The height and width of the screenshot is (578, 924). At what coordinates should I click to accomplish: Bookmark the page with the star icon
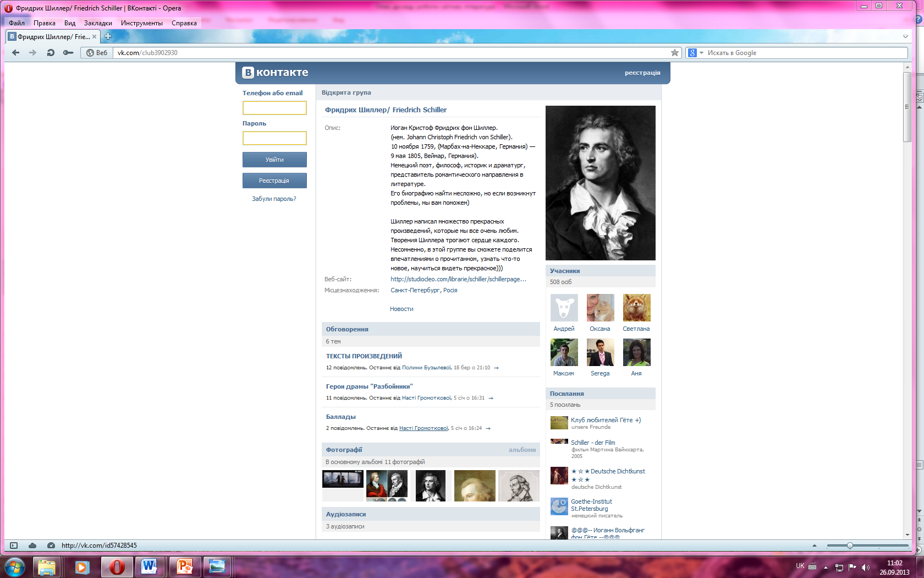675,53
